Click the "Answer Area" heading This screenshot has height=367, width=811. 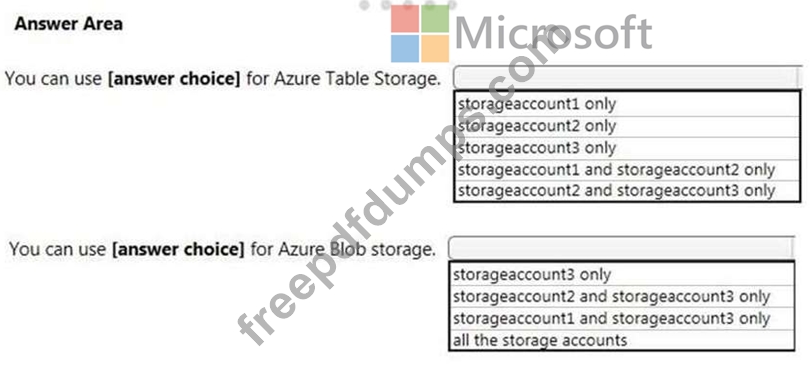(x=69, y=24)
